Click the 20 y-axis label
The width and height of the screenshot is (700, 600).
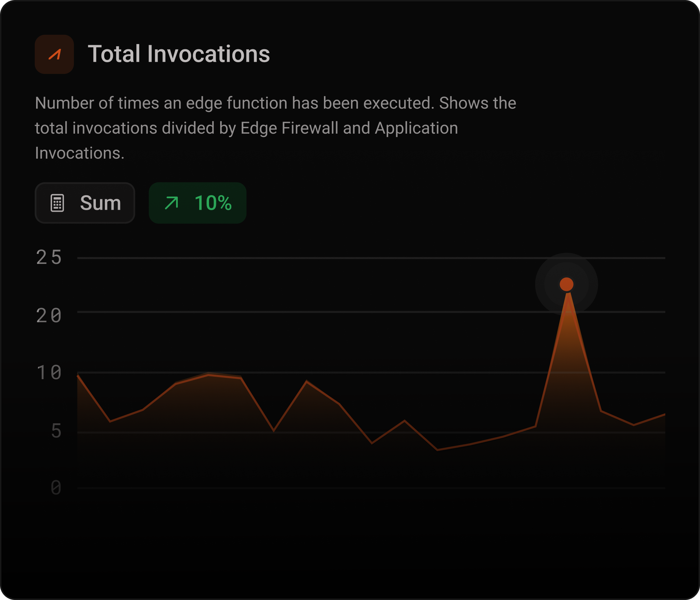click(x=49, y=316)
